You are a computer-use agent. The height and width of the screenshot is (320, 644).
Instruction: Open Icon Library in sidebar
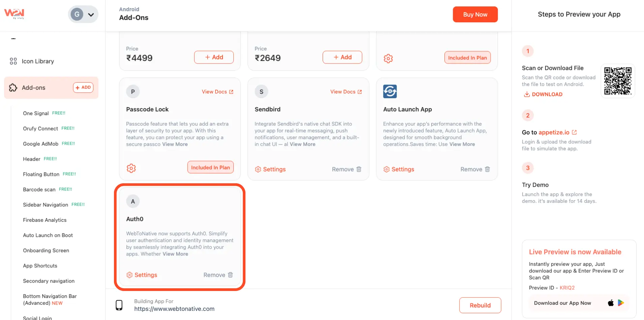(38, 61)
